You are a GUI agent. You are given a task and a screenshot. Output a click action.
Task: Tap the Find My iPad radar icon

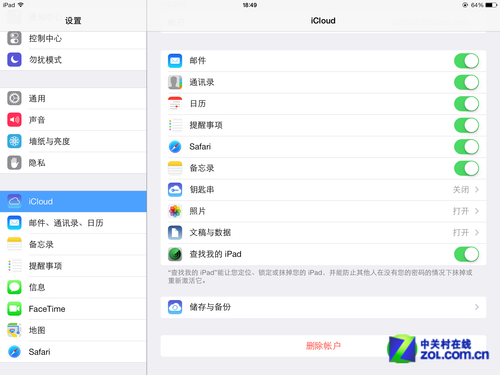(175, 254)
